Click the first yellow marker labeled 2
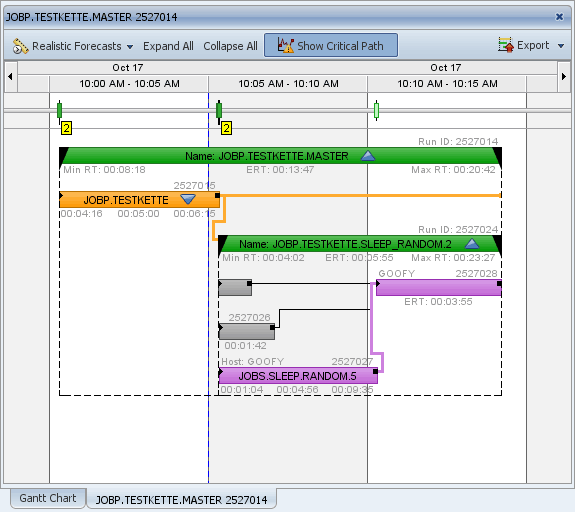 point(66,128)
